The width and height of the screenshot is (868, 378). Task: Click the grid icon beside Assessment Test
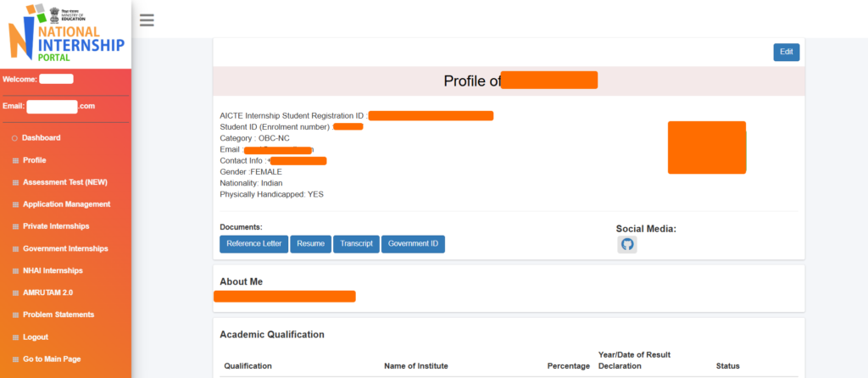[x=15, y=182]
